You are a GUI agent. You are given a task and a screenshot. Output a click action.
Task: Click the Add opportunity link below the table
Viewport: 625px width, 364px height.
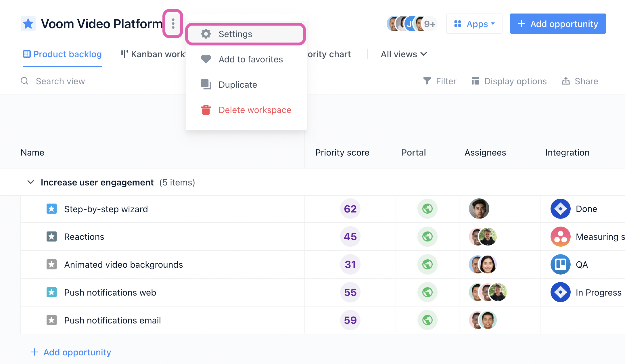coord(71,352)
